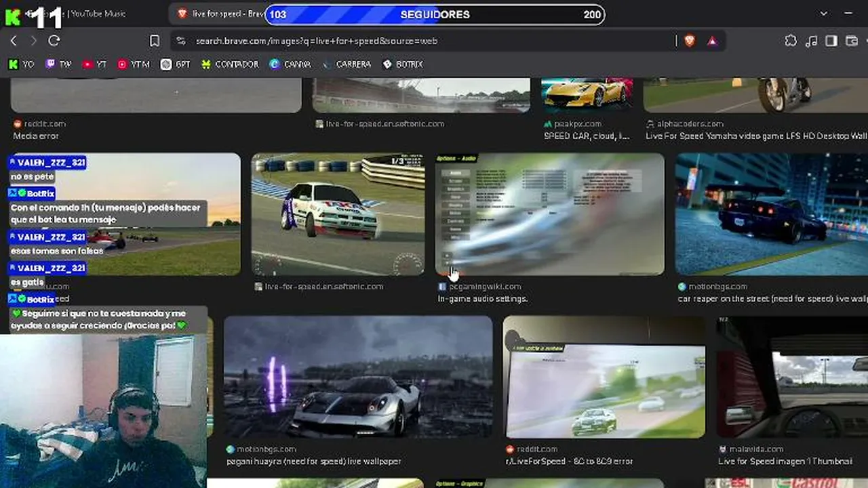
Task: Open the YO bookmark
Action: [20, 64]
